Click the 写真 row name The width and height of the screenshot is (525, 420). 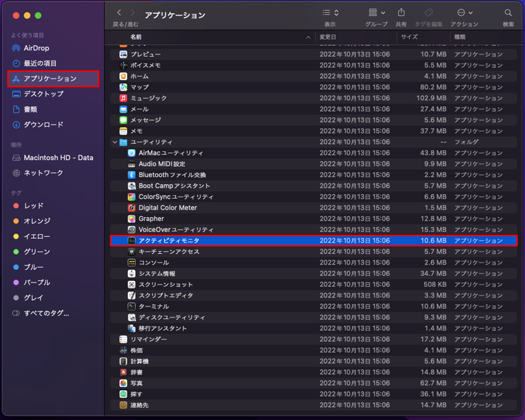pyautogui.click(x=136, y=383)
